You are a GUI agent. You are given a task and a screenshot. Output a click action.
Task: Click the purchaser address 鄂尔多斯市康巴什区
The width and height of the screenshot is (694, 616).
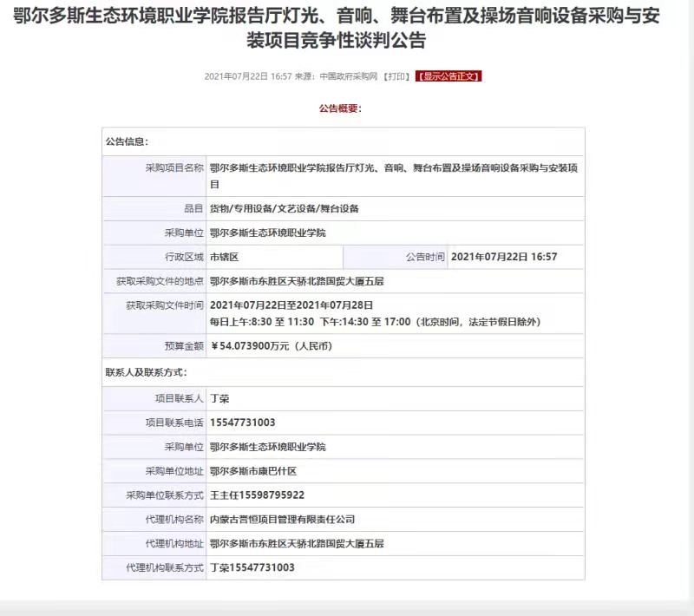(x=253, y=471)
